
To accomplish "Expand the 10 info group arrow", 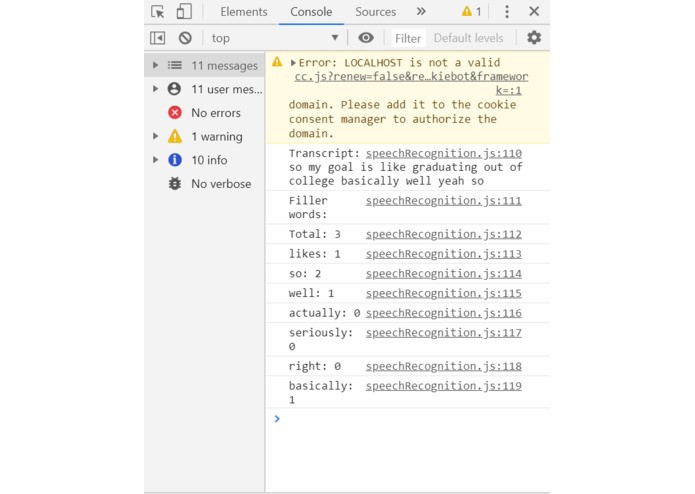I will point(155,159).
